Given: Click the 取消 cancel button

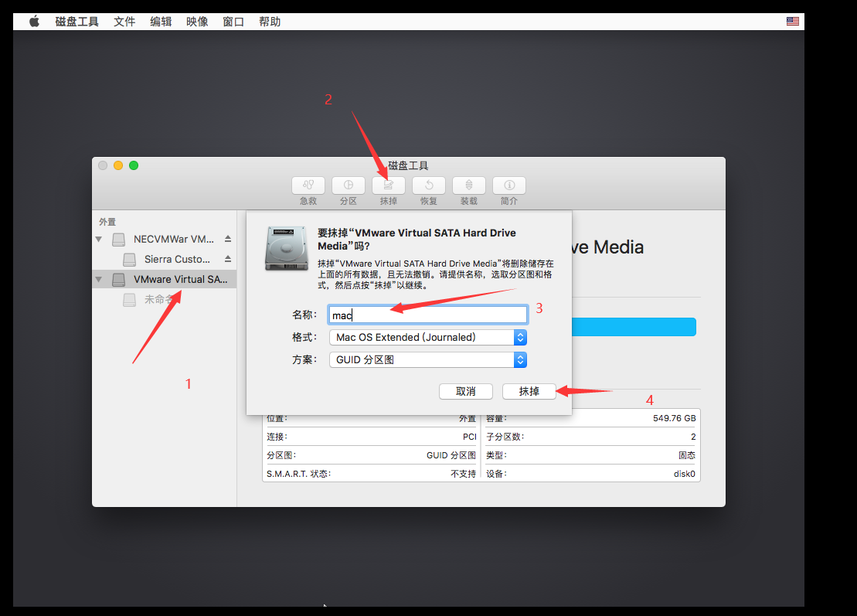Looking at the screenshot, I should pos(466,391).
